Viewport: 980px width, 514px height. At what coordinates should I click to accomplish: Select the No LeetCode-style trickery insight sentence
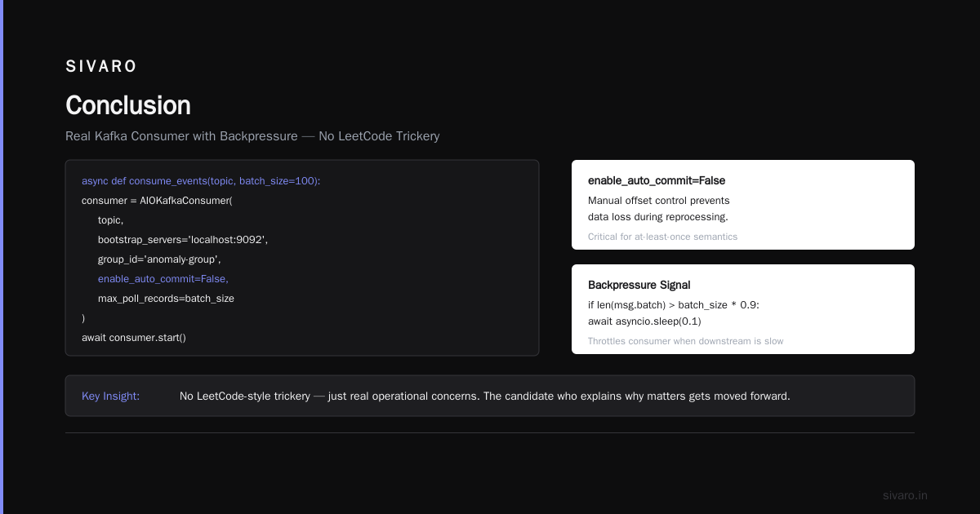pyautogui.click(x=485, y=396)
